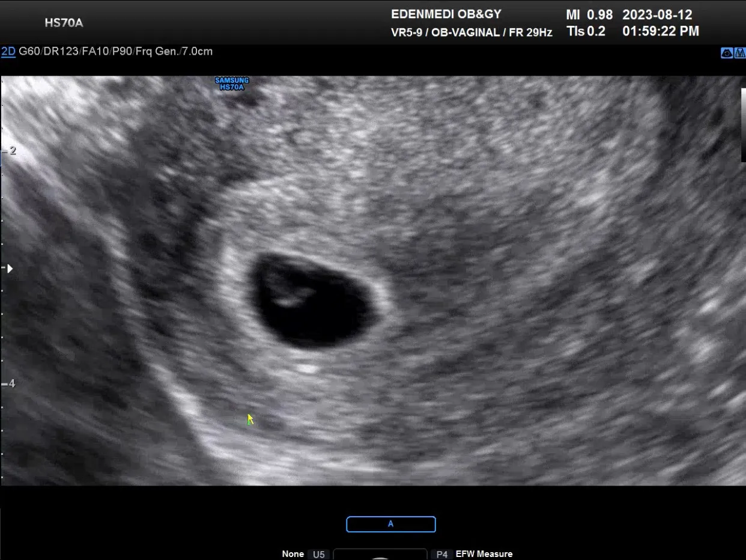
Task: Click the SAMSUNG HS70A probe orientation marker
Action: [x=232, y=84]
